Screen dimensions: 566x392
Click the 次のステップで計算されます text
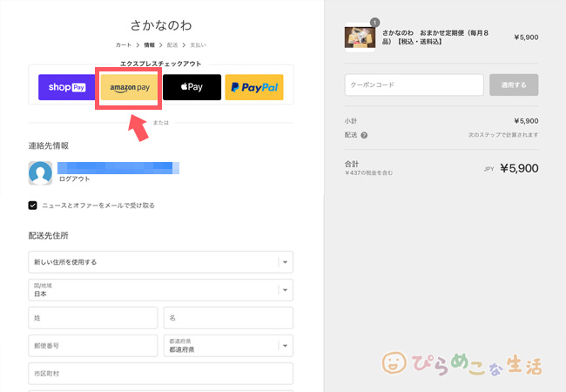[x=503, y=135]
